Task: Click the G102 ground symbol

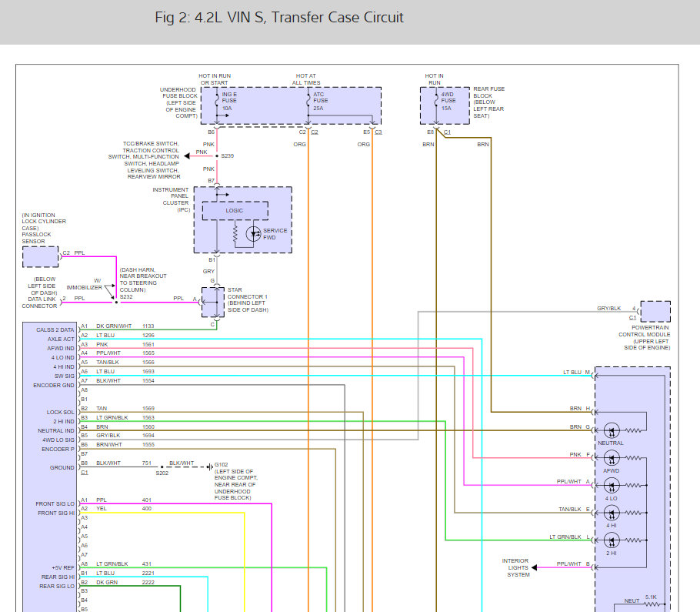Action: (210, 467)
